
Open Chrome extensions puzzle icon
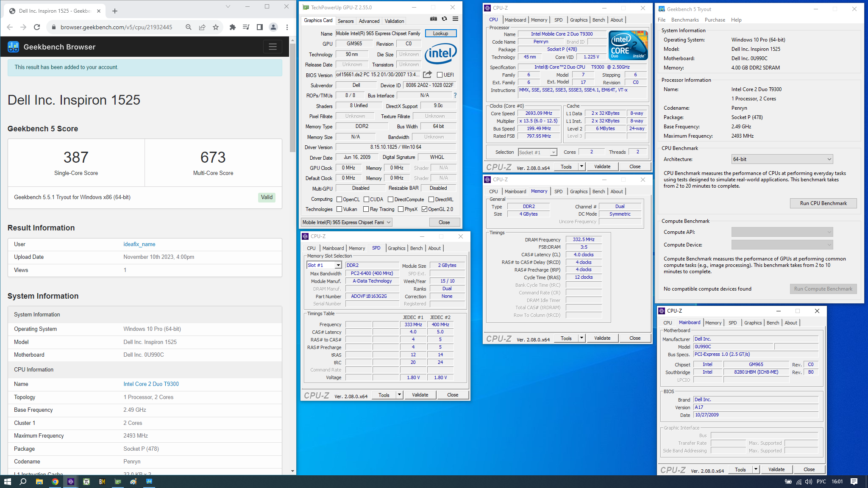232,27
